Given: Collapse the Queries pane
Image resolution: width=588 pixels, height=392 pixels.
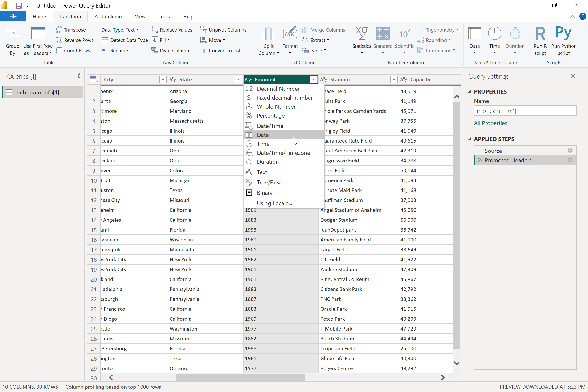Looking at the screenshot, I should 79,76.
